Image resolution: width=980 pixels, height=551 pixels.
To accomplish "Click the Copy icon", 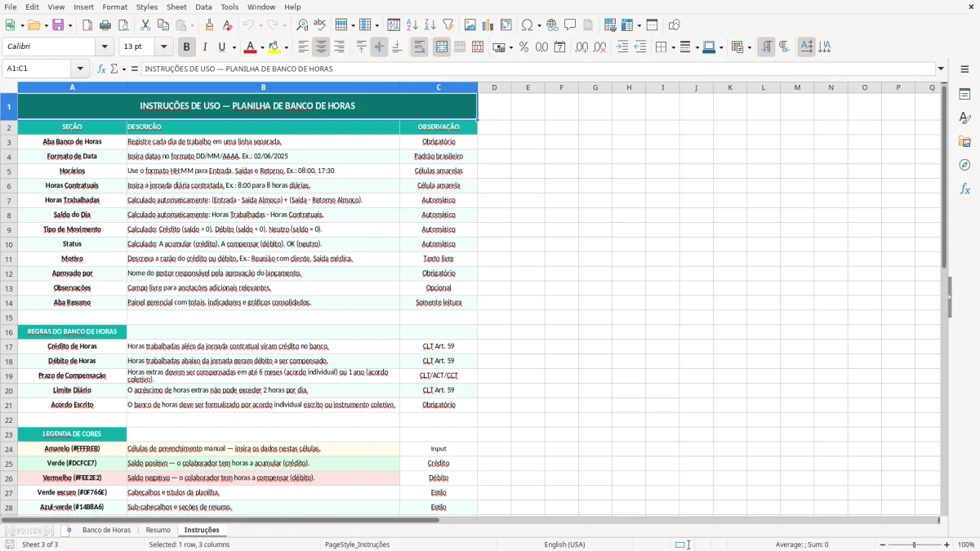I will 163,25.
